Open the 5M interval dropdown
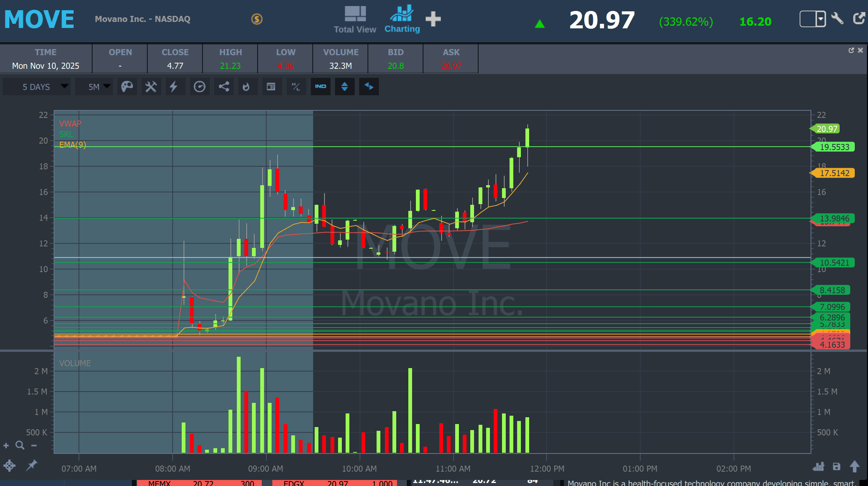 coord(94,87)
